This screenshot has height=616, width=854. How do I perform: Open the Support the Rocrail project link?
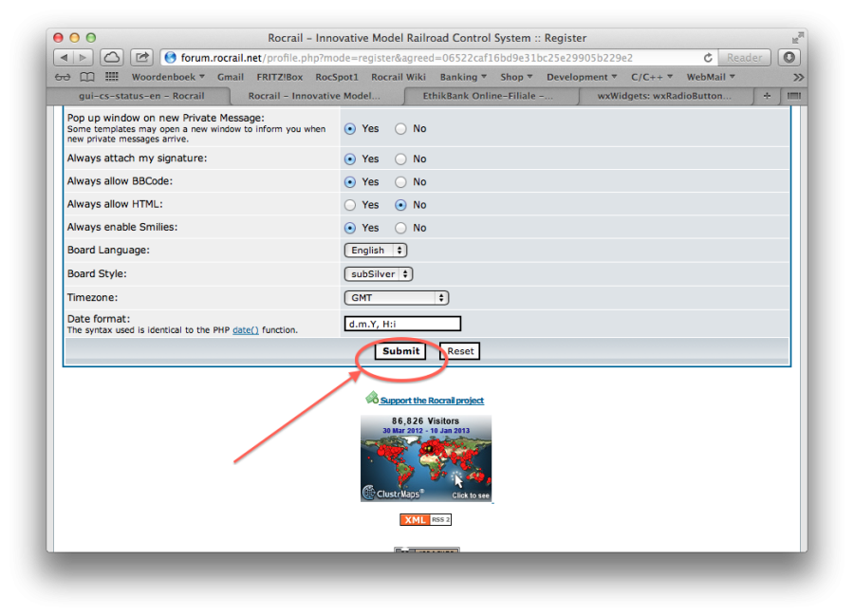432,401
